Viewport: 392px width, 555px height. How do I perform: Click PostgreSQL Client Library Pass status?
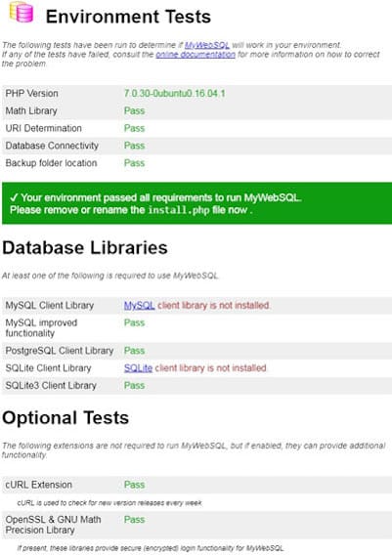tap(134, 351)
